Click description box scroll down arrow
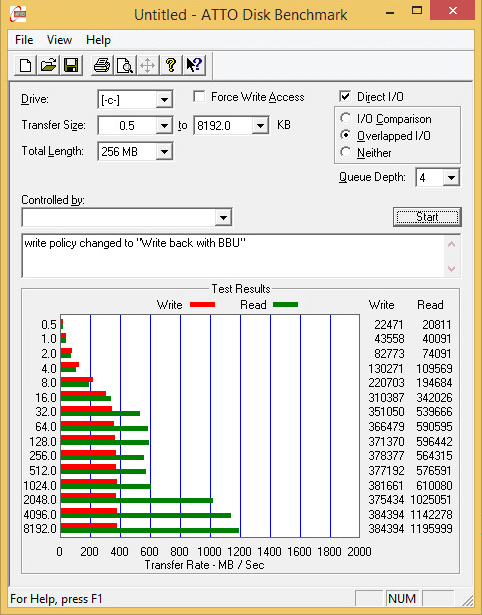482x615 pixels. coord(451,268)
